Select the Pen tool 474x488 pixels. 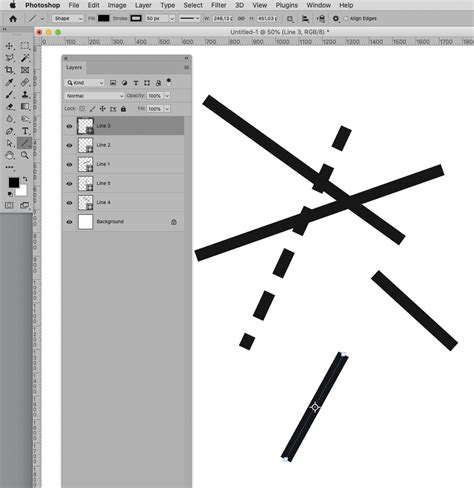coord(9,131)
